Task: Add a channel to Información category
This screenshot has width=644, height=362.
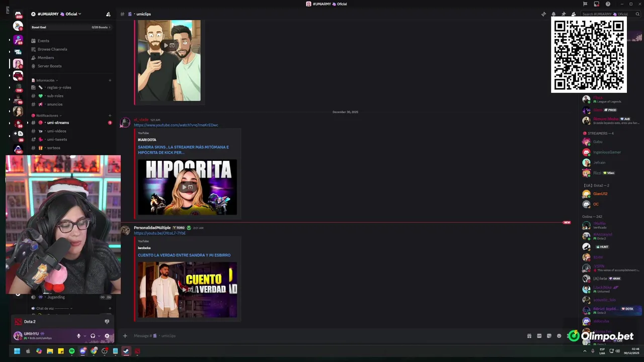Action: 110,80
